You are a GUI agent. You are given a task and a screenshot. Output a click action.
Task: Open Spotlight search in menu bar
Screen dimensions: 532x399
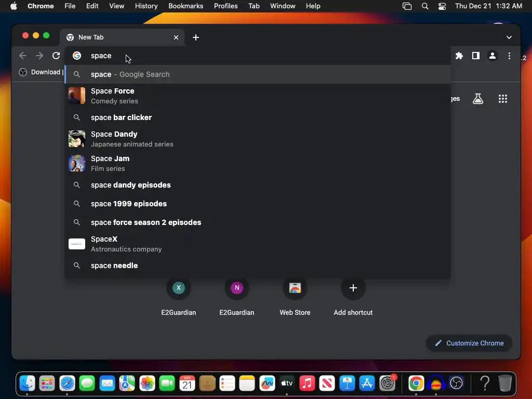click(425, 6)
